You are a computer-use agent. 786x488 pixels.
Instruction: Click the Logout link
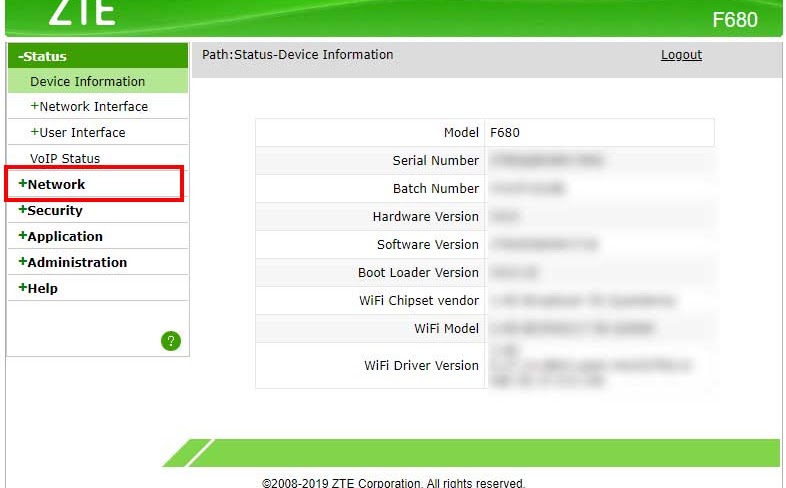[681, 55]
